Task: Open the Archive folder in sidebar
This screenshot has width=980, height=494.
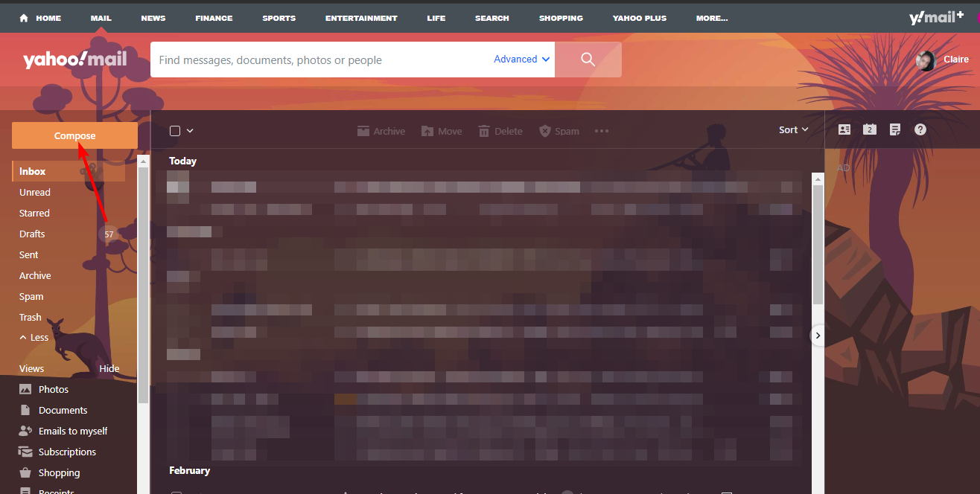Action: [35, 275]
